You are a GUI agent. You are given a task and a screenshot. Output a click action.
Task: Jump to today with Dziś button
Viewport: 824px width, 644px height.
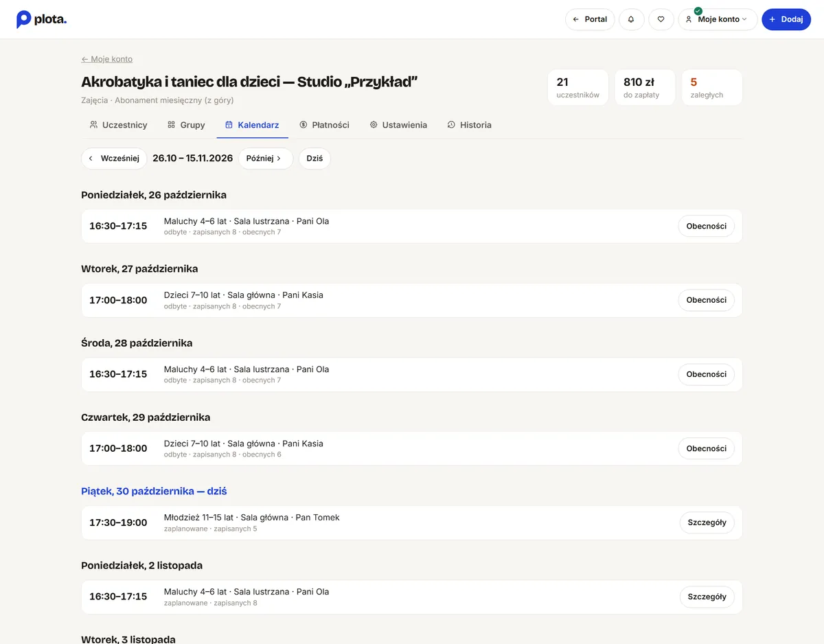(314, 159)
